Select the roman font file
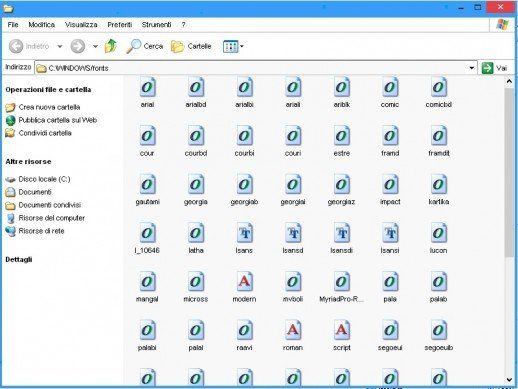This screenshot has width=518, height=389. click(293, 336)
